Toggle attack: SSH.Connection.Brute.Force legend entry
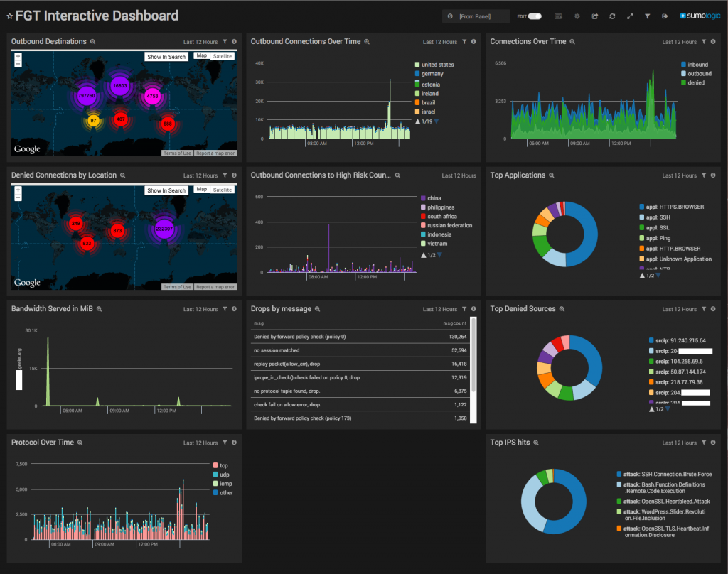Image resolution: width=728 pixels, height=574 pixels. coord(664,475)
